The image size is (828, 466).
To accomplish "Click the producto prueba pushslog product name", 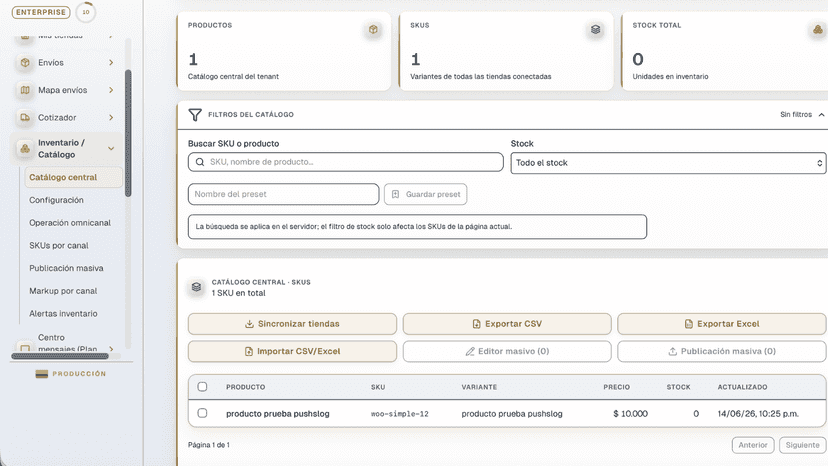I will tap(278, 414).
